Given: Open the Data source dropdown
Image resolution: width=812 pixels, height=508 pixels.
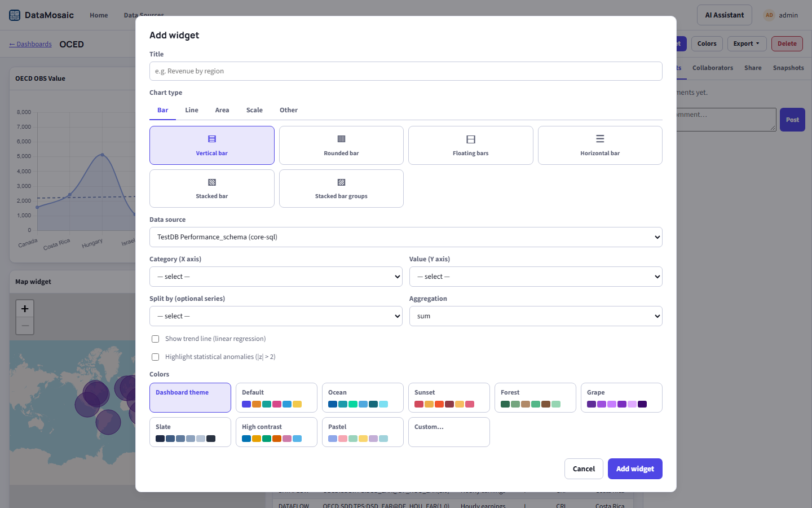Looking at the screenshot, I should point(406,237).
